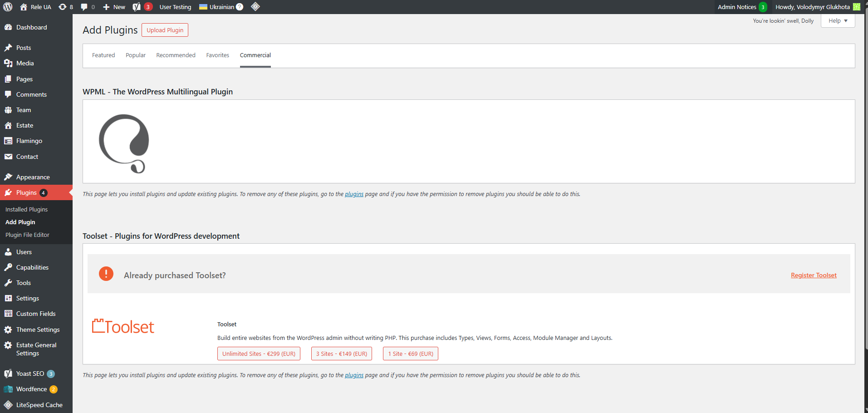This screenshot has height=413, width=868.
Task: Click the Wordfence notification badge 2
Action: [x=54, y=389]
